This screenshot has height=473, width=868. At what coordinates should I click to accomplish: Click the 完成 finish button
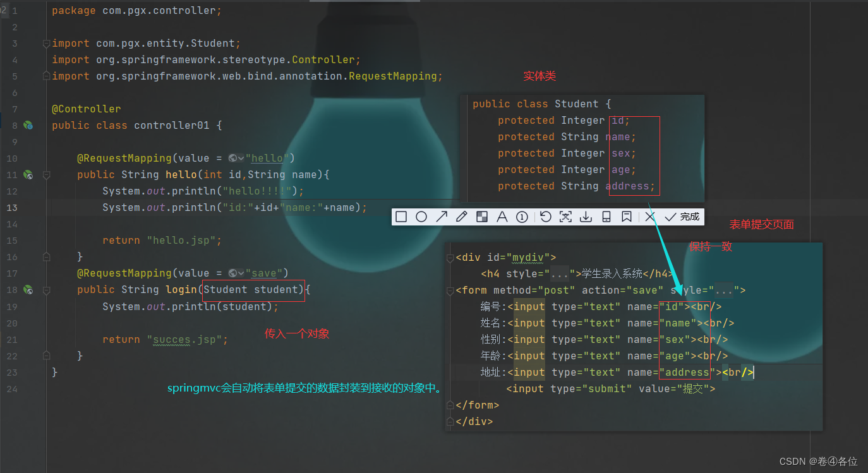682,217
